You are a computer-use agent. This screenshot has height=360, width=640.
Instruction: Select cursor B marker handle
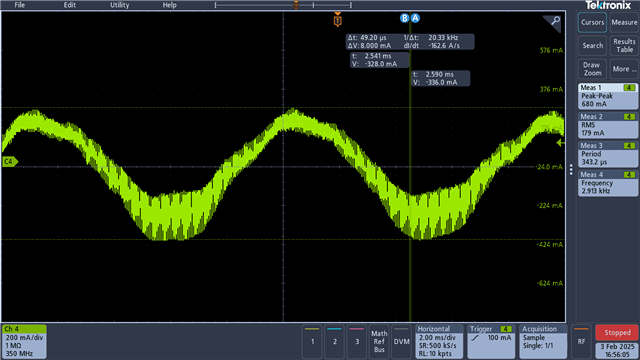point(404,18)
